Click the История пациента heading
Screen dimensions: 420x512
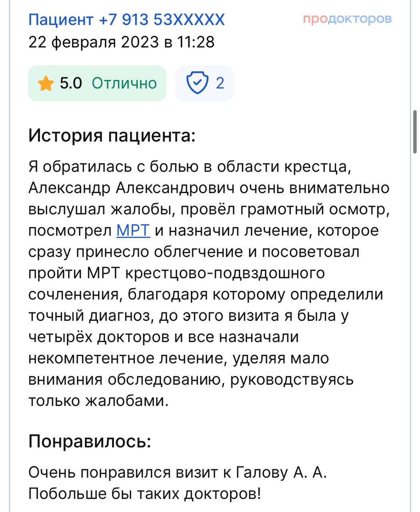[112, 136]
